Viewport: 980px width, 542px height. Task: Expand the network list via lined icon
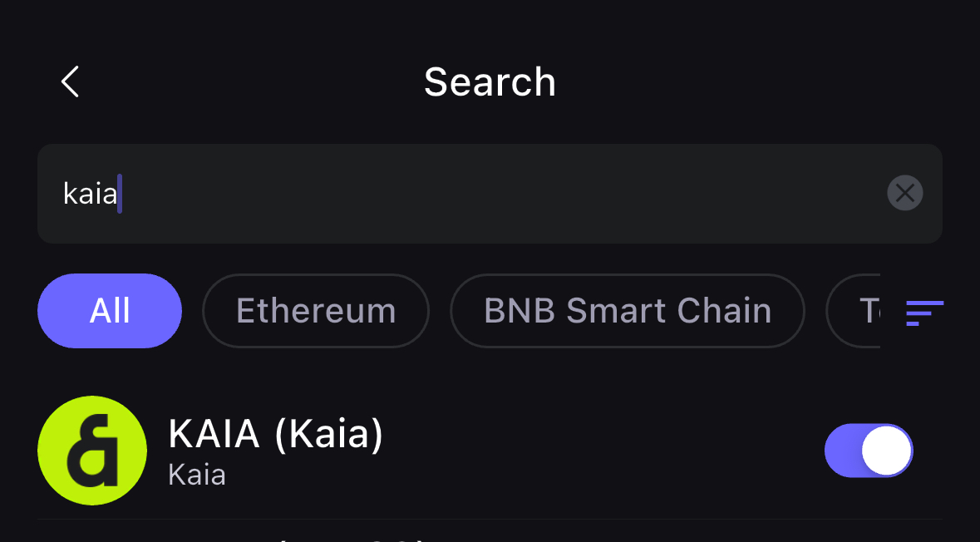(924, 312)
